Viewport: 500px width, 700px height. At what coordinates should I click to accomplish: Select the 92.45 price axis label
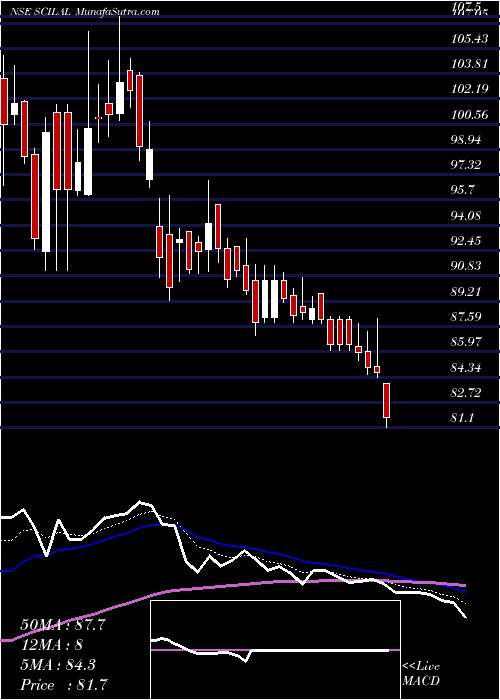tap(467, 241)
